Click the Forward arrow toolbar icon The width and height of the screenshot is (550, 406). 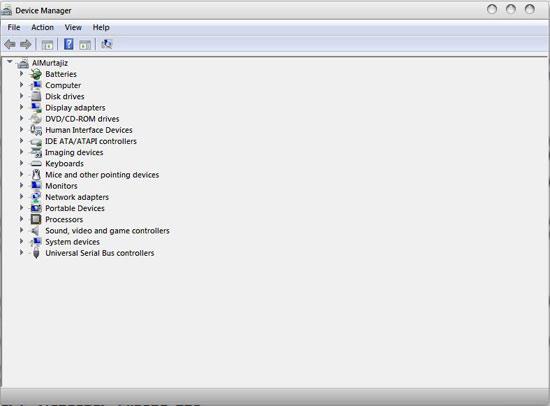pyautogui.click(x=26, y=44)
